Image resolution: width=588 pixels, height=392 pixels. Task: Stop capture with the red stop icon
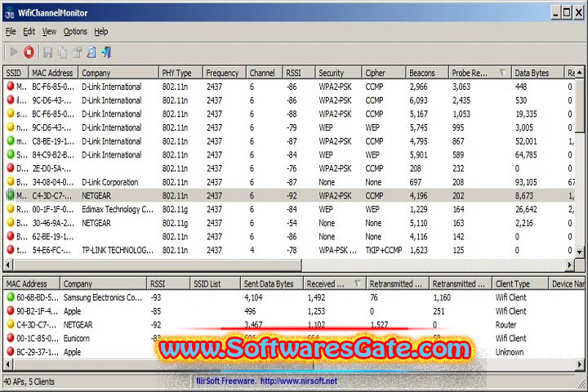tap(29, 52)
